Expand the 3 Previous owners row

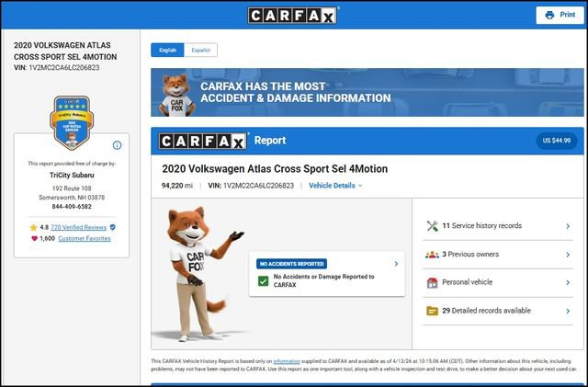tap(568, 254)
